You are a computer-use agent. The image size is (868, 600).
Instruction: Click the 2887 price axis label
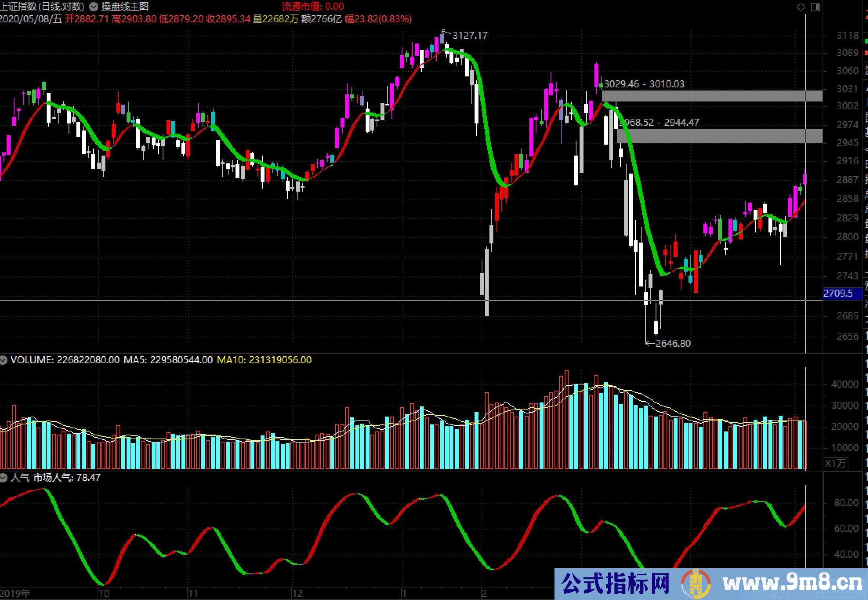[x=848, y=179]
